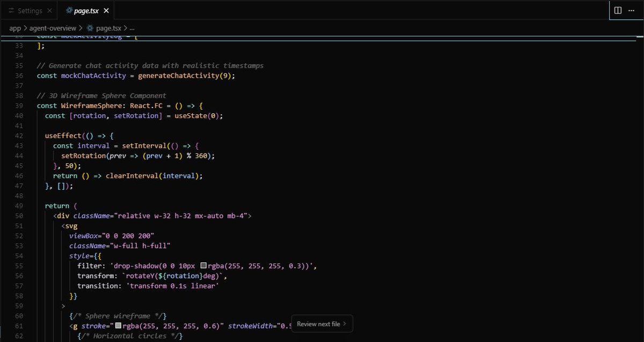Click the 'React.FC' type annotation
The image size is (644, 342).
point(146,106)
